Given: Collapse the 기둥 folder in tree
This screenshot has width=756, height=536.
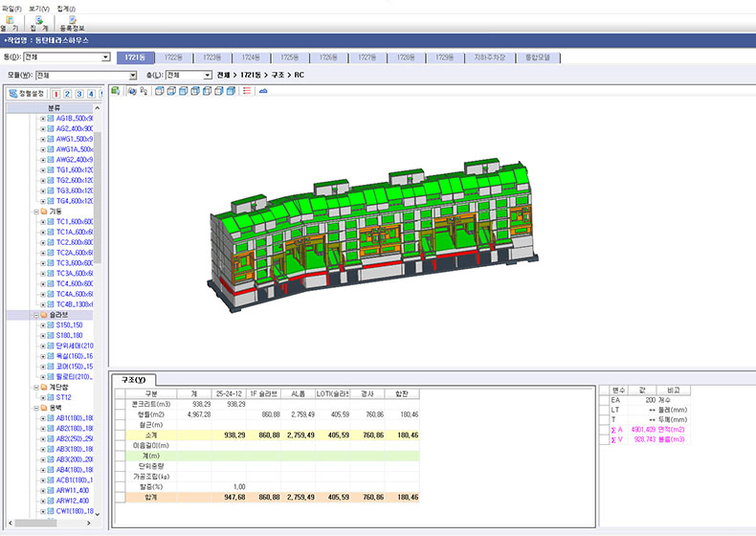Looking at the screenshot, I should (x=36, y=212).
